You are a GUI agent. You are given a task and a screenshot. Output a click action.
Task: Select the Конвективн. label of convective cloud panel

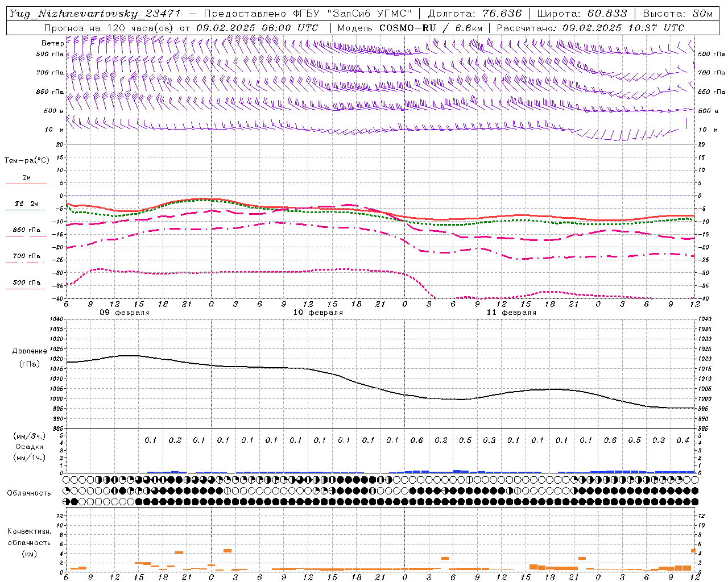[29, 531]
